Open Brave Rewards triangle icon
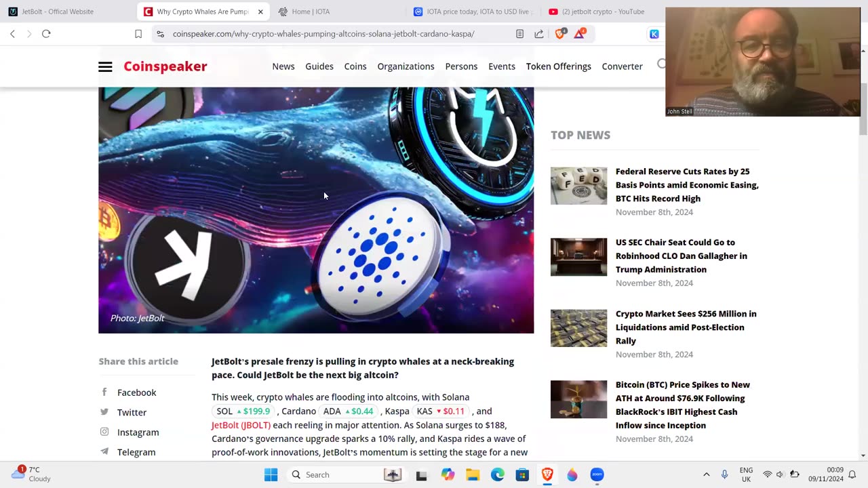Viewport: 868px width, 488px height. click(580, 33)
